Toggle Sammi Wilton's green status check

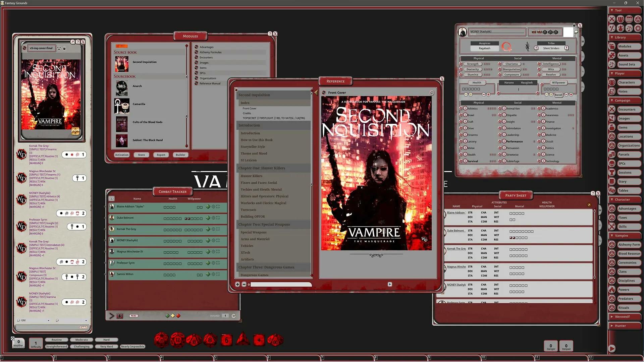[x=208, y=275]
